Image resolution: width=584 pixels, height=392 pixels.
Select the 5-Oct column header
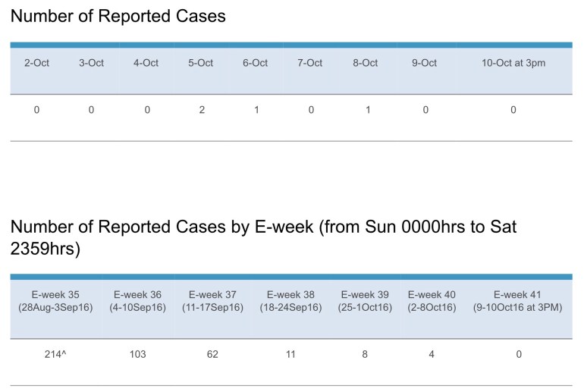(200, 63)
